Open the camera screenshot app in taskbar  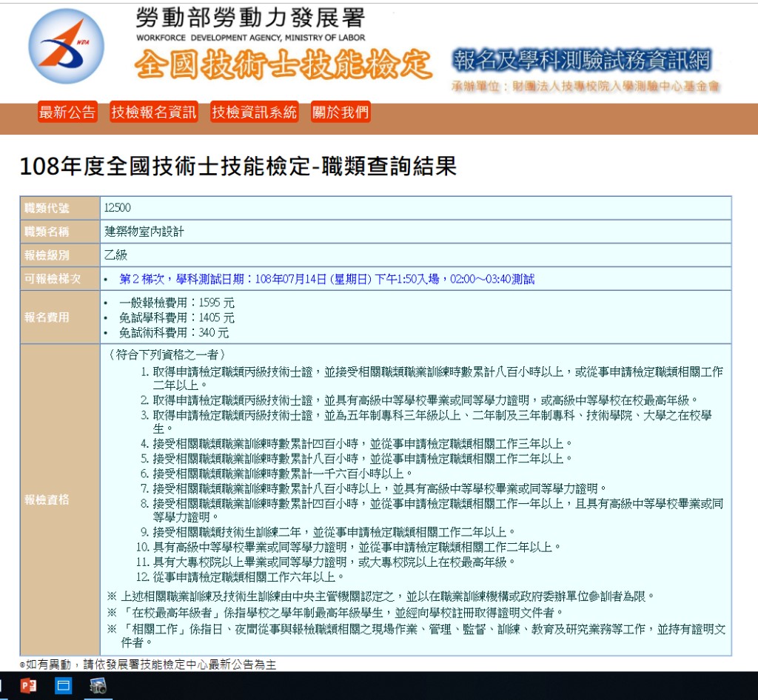(98, 686)
